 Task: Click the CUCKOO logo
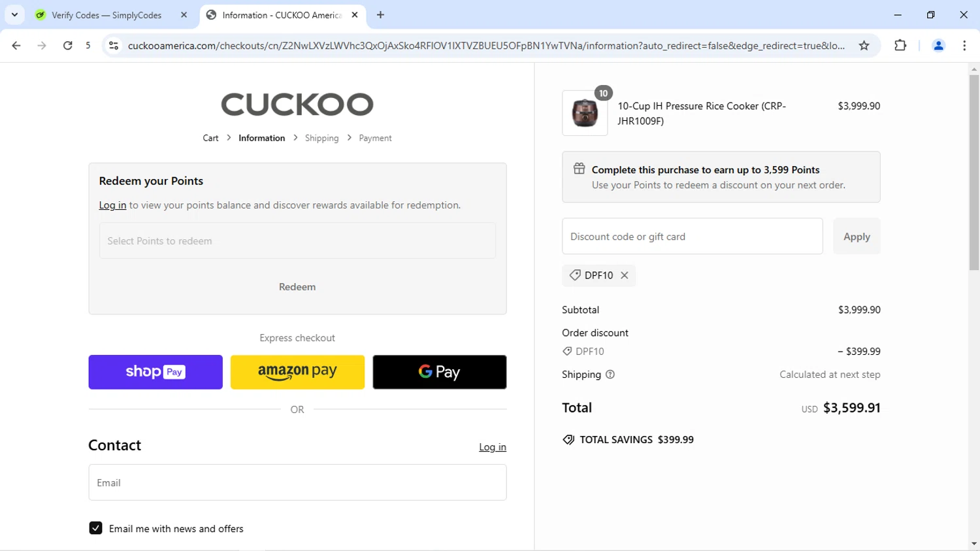tap(297, 105)
